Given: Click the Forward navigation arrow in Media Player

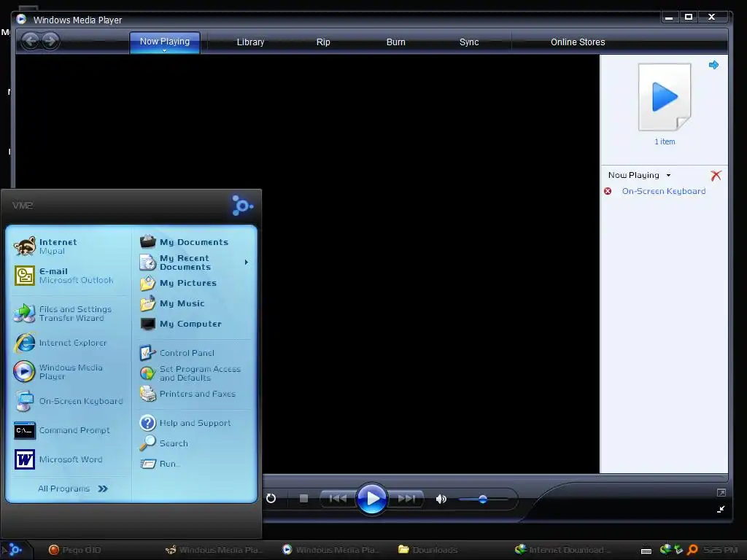Looking at the screenshot, I should [x=50, y=41].
